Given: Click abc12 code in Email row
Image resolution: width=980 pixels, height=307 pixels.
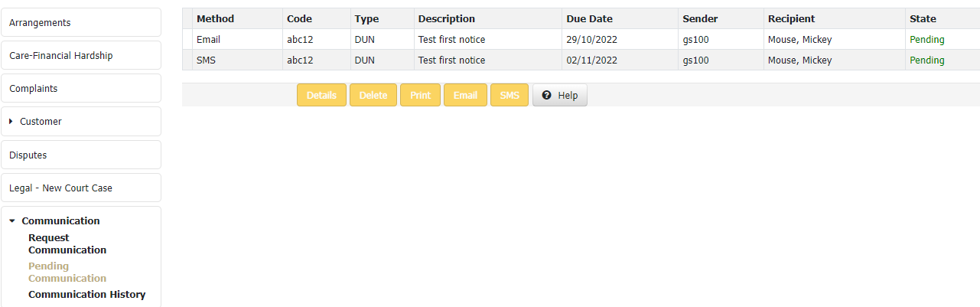Looking at the screenshot, I should tap(300, 39).
